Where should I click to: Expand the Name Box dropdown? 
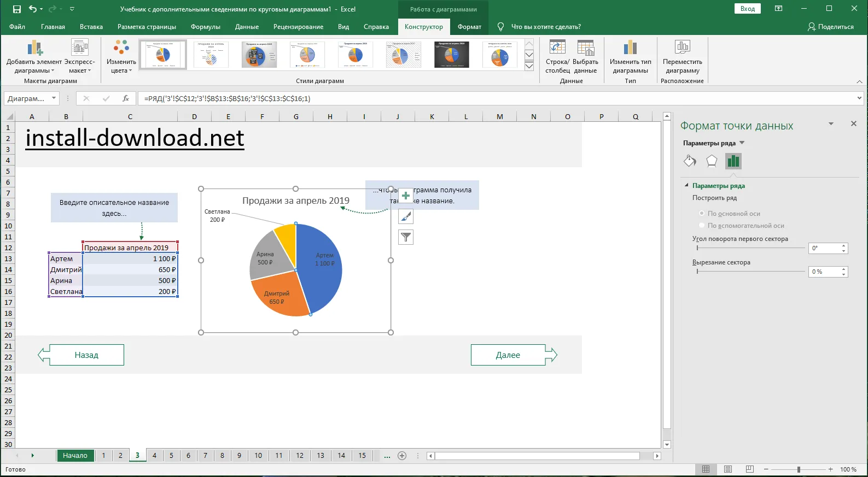(54, 98)
